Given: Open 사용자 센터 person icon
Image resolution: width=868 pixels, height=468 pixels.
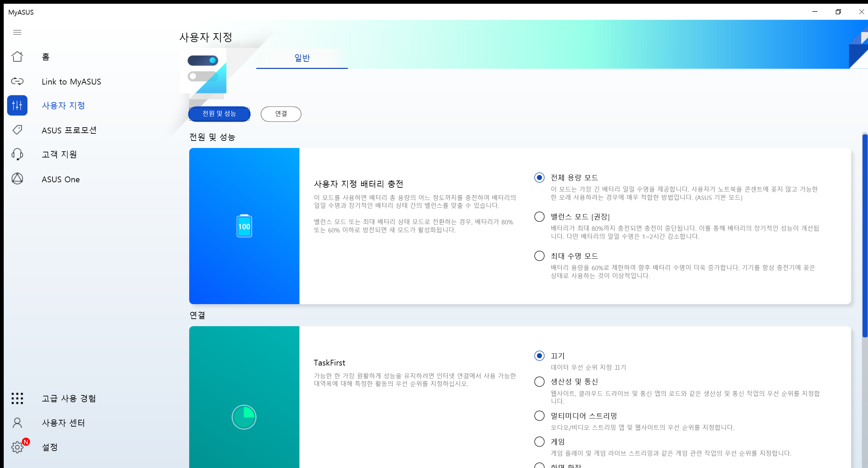Looking at the screenshot, I should 17,423.
